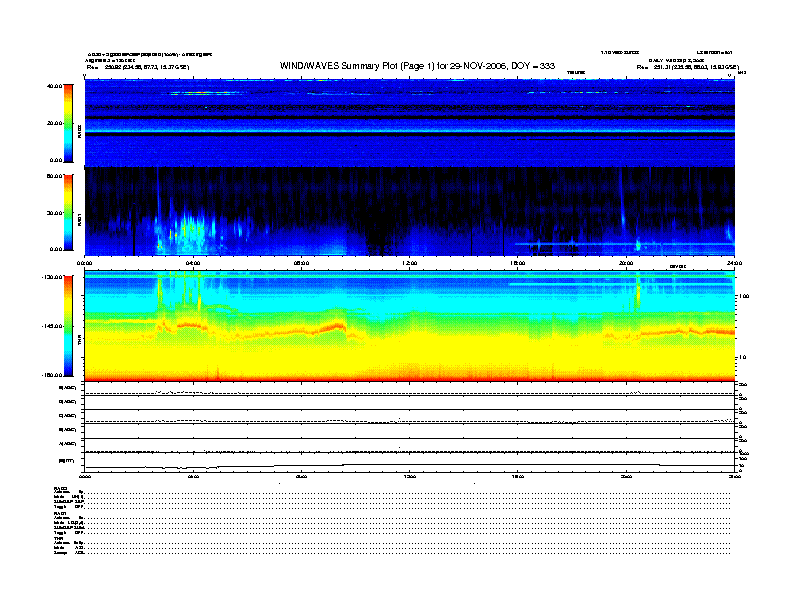Click the -130.00 label on TNR scale

(52, 277)
